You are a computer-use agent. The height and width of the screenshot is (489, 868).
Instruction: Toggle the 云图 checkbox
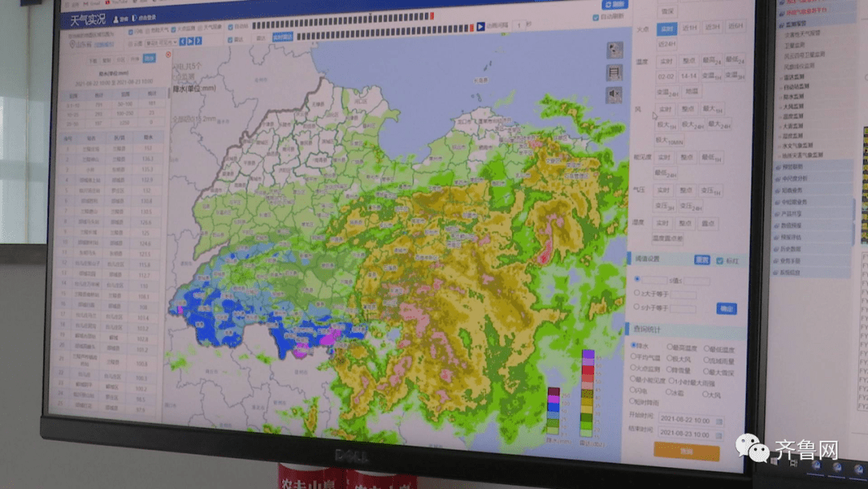[131, 43]
